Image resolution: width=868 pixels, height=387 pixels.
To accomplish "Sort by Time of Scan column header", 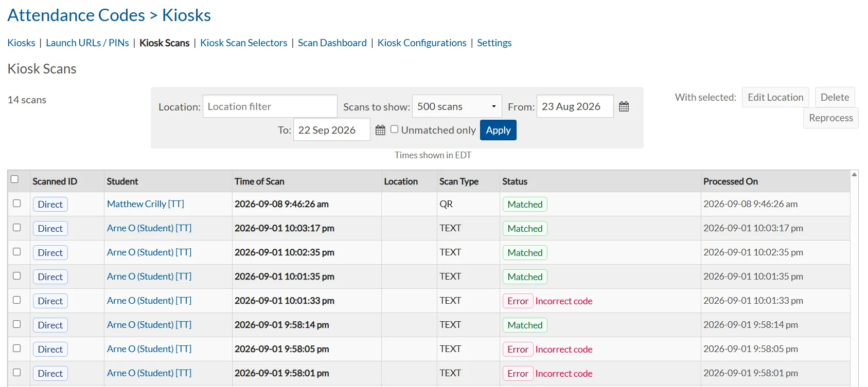I will 259,181.
